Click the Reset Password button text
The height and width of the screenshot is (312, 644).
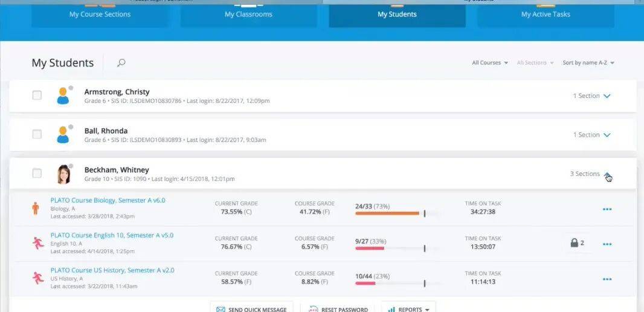(x=344, y=310)
